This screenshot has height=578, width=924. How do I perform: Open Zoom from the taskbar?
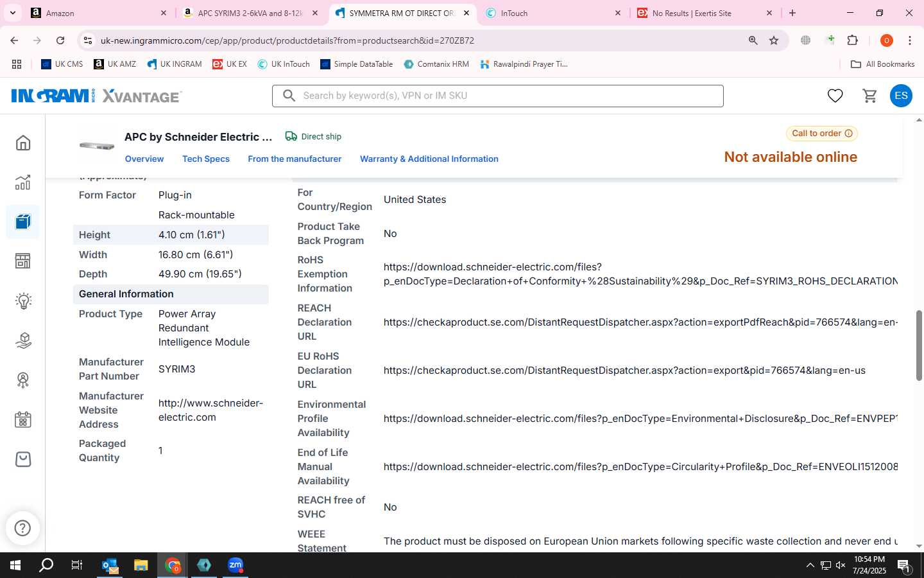pos(235,565)
